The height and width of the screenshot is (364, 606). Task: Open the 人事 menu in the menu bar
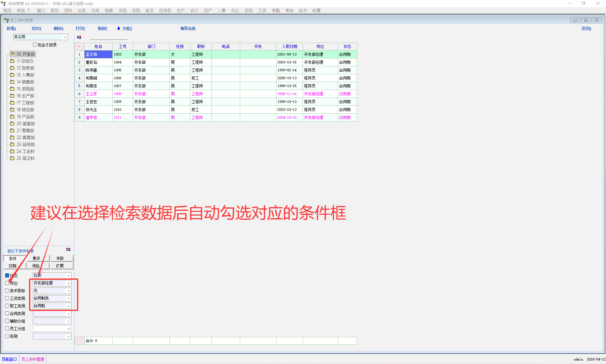click(x=221, y=10)
